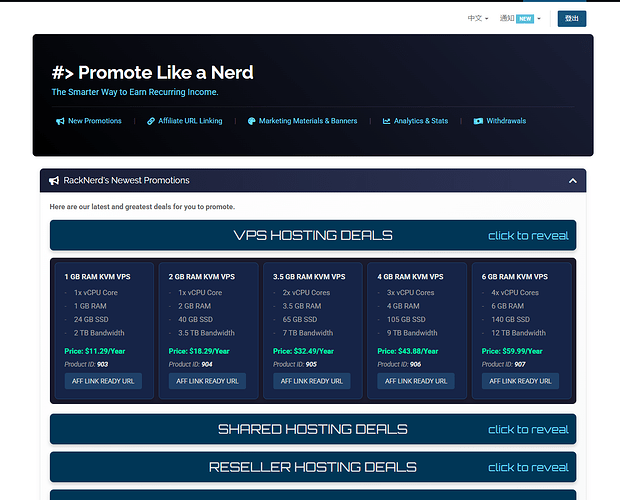The width and height of the screenshot is (620, 500).
Task: Get AFF link URL for 1 GB RAM KVM VPS
Action: [x=103, y=381]
